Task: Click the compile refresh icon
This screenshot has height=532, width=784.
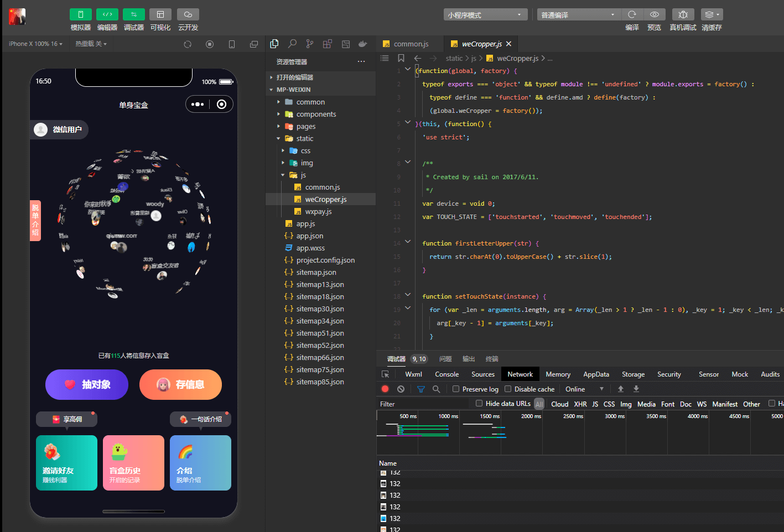Action: [632, 14]
